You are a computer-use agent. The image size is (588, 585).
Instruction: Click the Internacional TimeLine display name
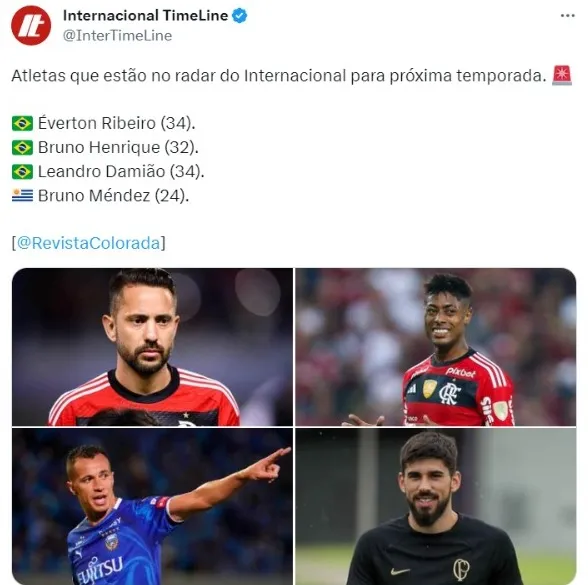click(x=145, y=15)
